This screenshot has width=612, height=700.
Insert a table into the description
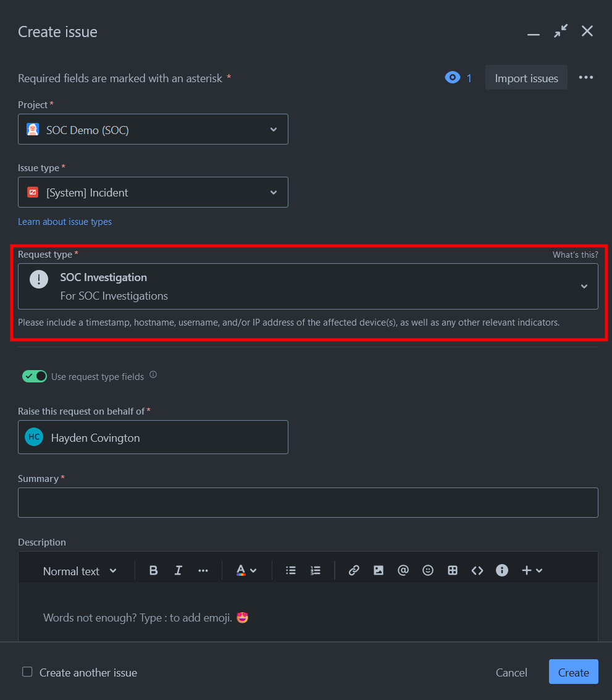(x=453, y=571)
